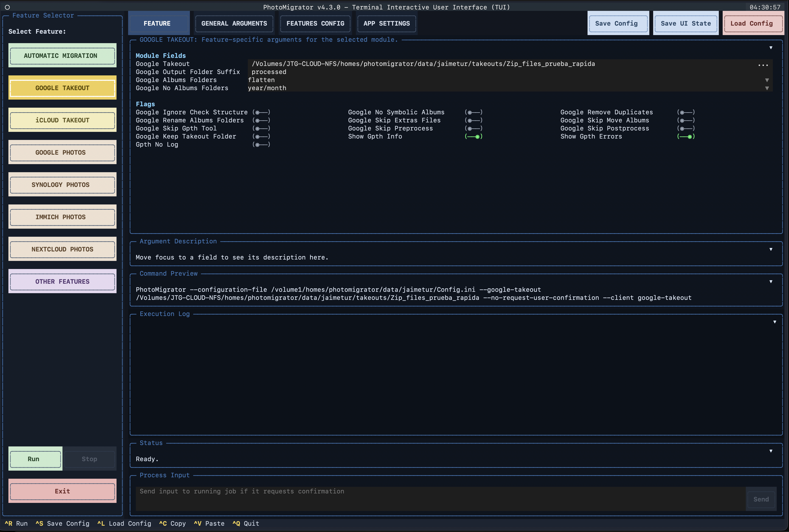Choose the SYNOLOGY PHOTOS feature
Viewport: 789px width, 532px height.
tap(62, 185)
